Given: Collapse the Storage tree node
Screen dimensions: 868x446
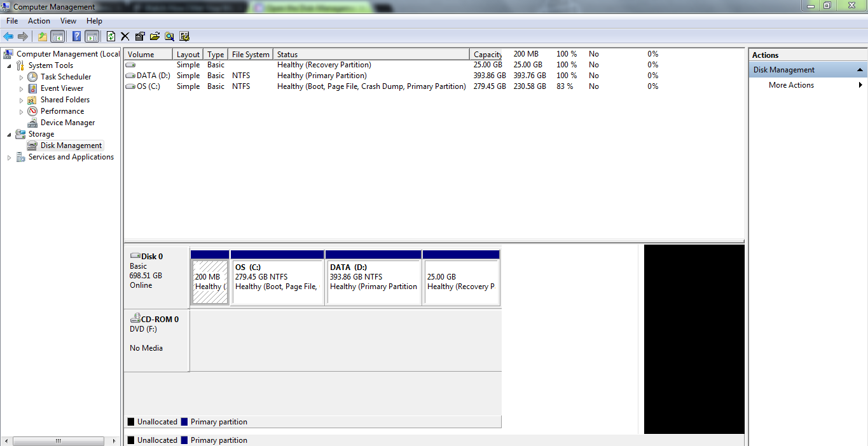Looking at the screenshot, I should click(9, 134).
